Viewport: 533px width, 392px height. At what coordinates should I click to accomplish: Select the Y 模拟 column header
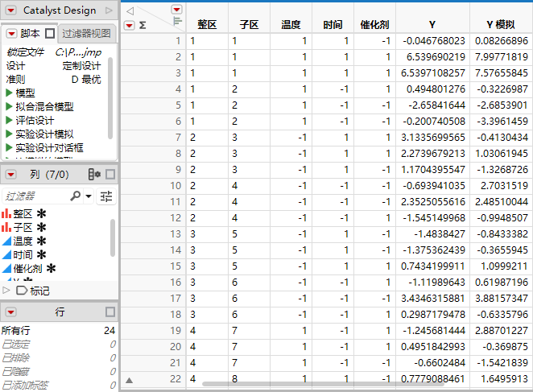point(501,24)
